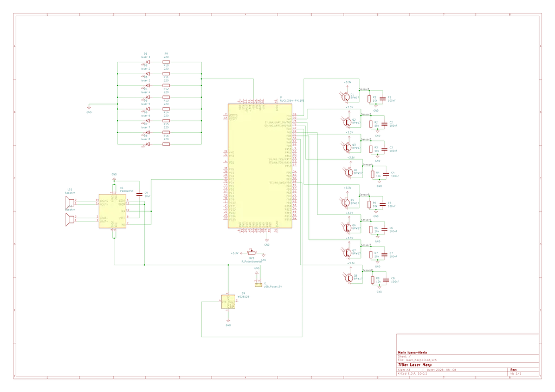Click the author name 'Marin Ioana-Alexia'
555x392 pixels.
(412, 352)
